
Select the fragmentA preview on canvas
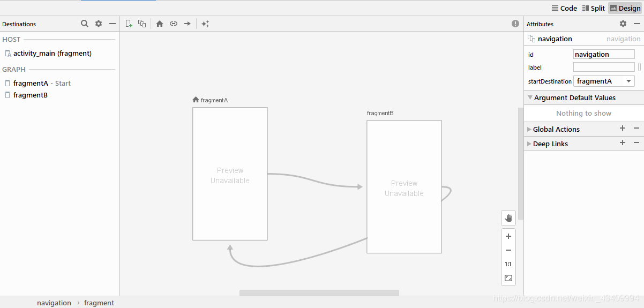pyautogui.click(x=230, y=174)
